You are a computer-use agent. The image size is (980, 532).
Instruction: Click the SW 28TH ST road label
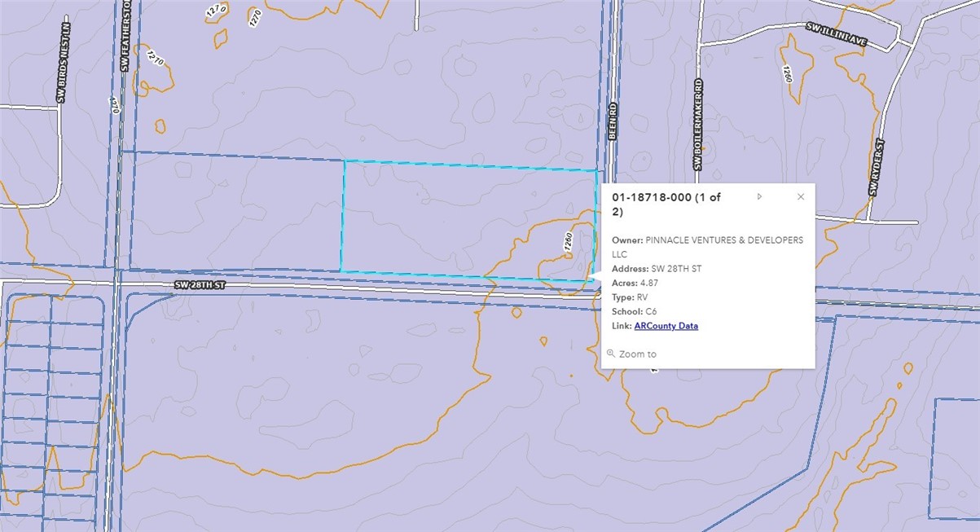[x=198, y=285]
